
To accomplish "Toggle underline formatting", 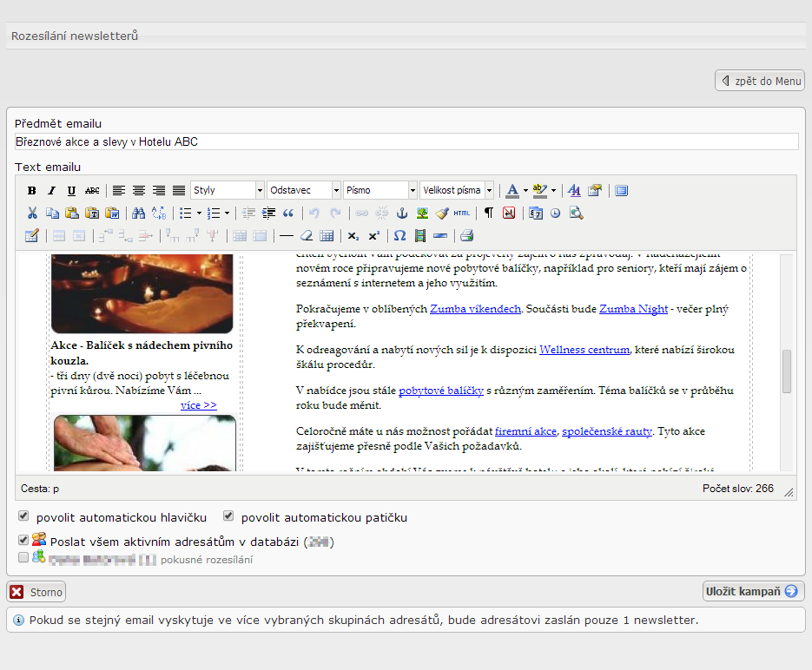I will [x=71, y=190].
